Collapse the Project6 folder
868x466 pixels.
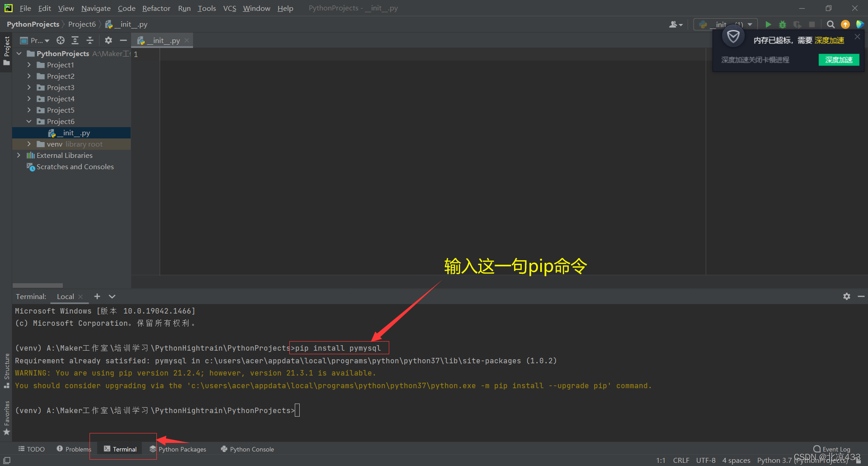pos(28,121)
